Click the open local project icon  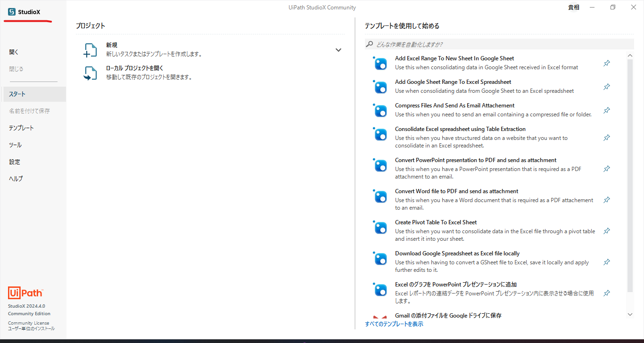[x=90, y=73]
